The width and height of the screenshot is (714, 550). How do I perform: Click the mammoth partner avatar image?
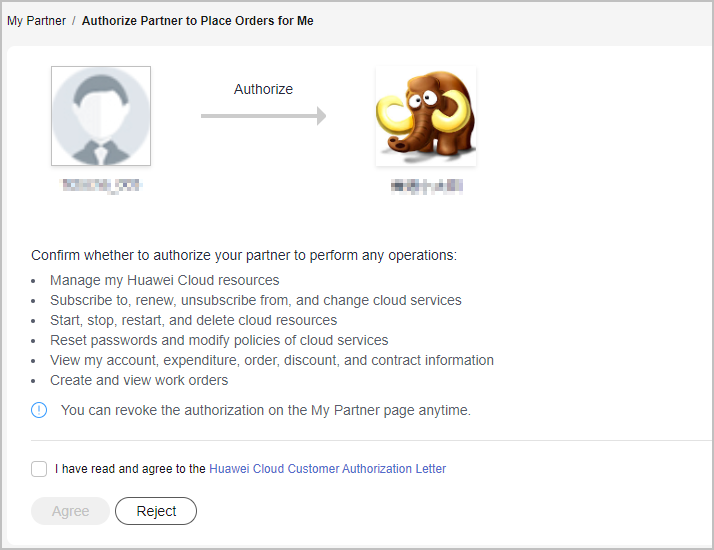[426, 116]
